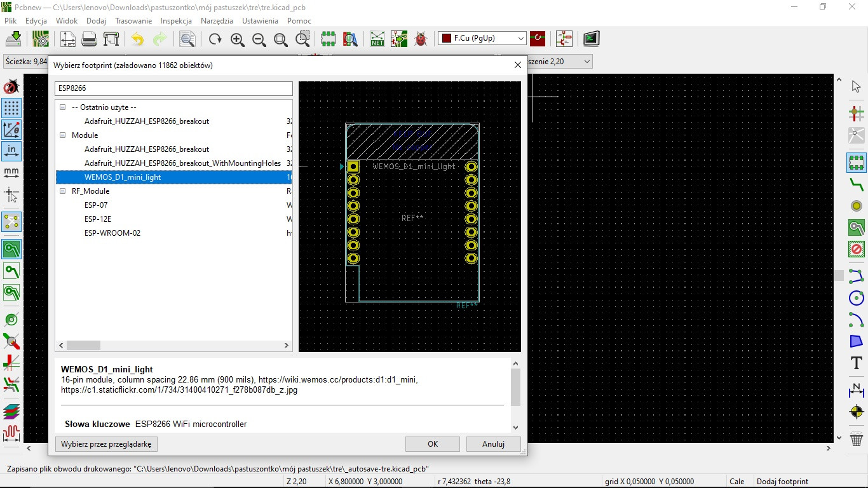Switch units to millimeters in left toolbar
The image size is (868, 488).
click(11, 173)
